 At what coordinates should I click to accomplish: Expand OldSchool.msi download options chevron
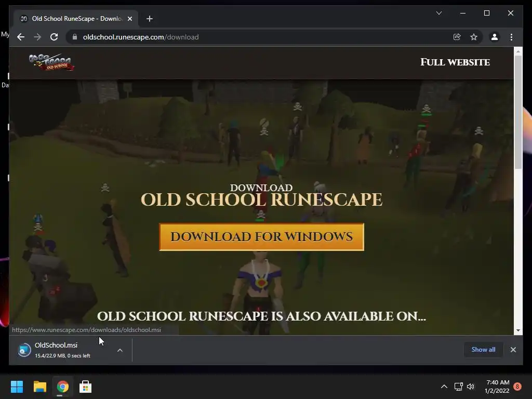click(x=120, y=350)
